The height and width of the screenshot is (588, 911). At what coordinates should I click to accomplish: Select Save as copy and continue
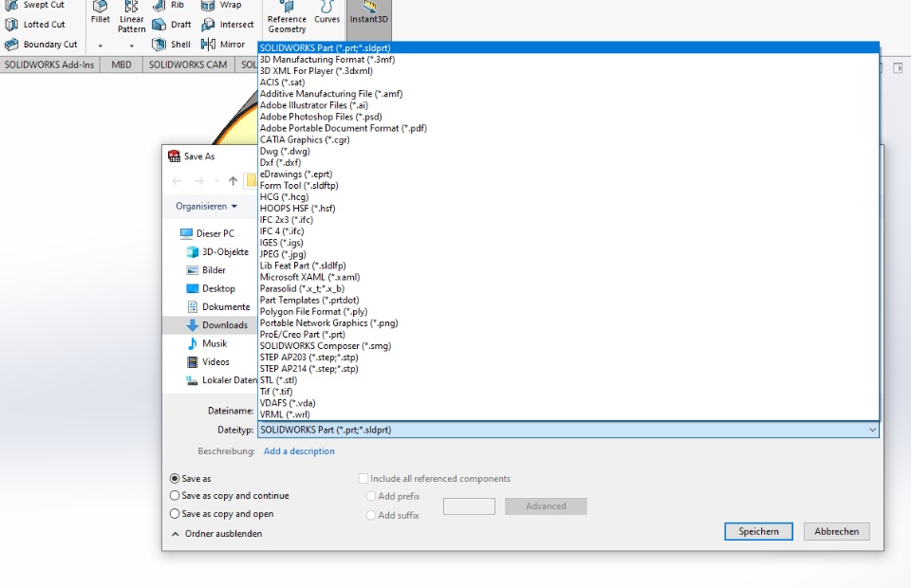coord(175,496)
